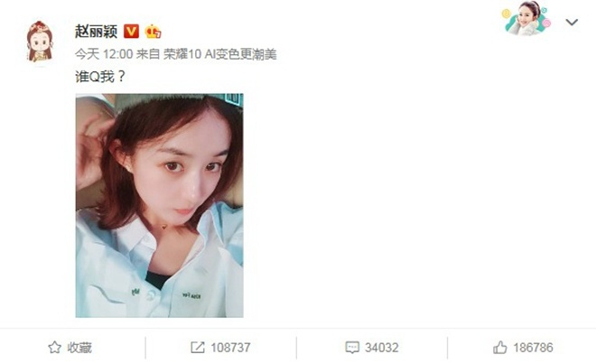Click the 收藏 label
The image size is (596, 364).
(x=79, y=347)
